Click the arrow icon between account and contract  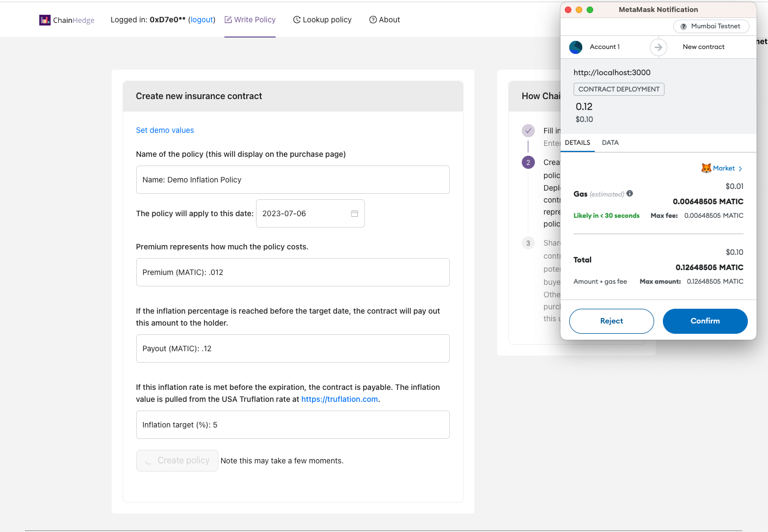(x=659, y=47)
